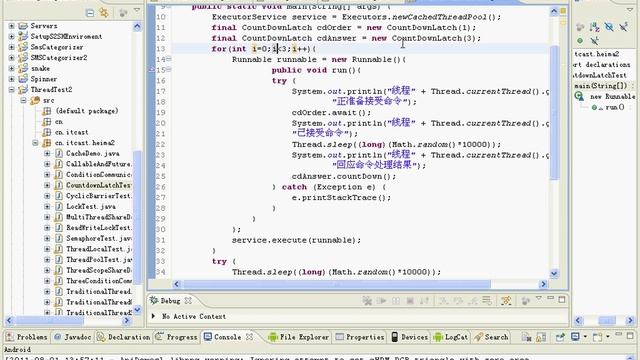
Task: Open the Progress tab
Action: click(x=177, y=337)
